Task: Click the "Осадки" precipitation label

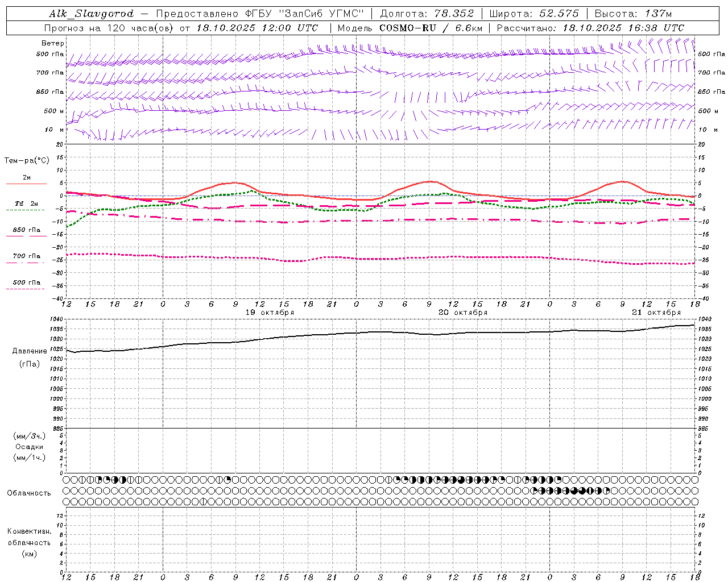Action: tap(30, 447)
